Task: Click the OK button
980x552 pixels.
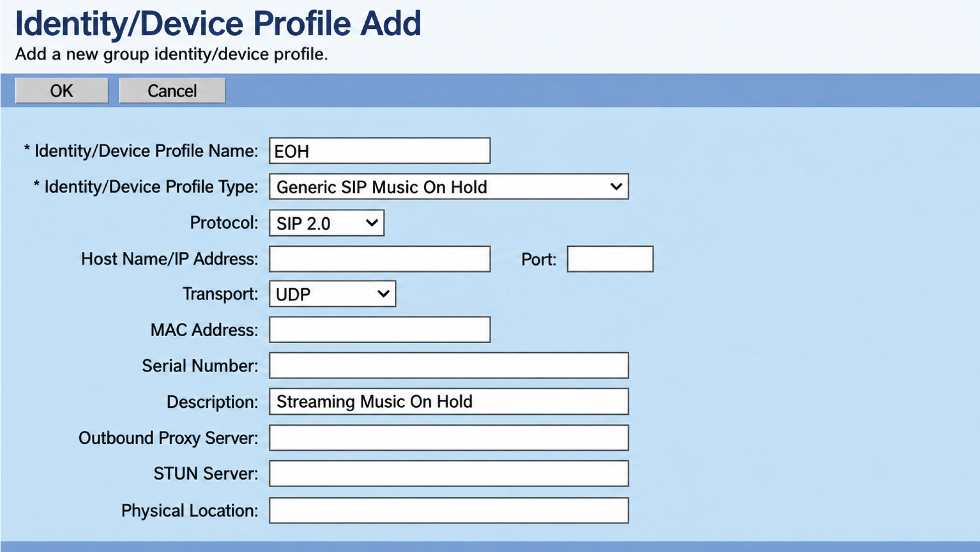Action: [62, 91]
